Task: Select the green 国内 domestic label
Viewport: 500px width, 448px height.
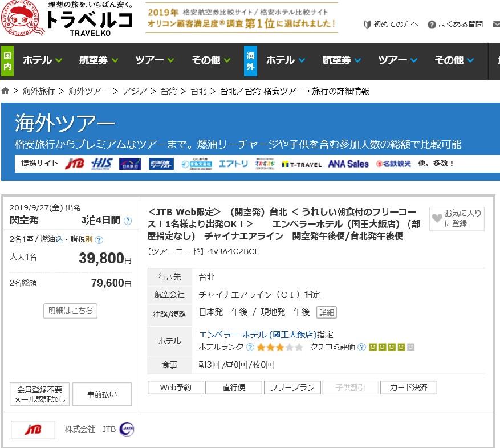Action: pos(7,61)
